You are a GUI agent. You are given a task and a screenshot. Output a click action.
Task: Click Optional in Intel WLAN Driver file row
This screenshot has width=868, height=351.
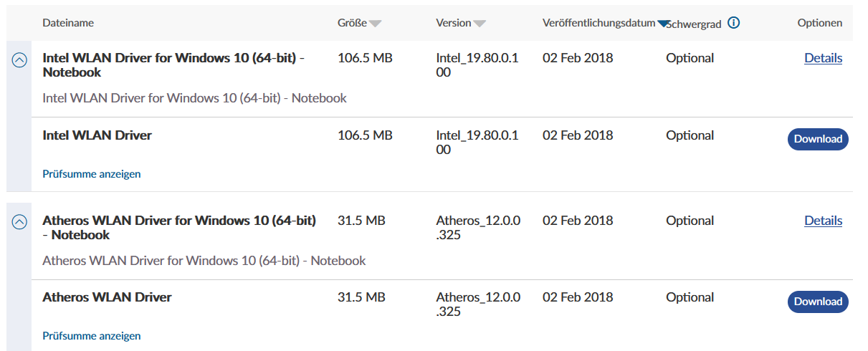[x=690, y=135]
